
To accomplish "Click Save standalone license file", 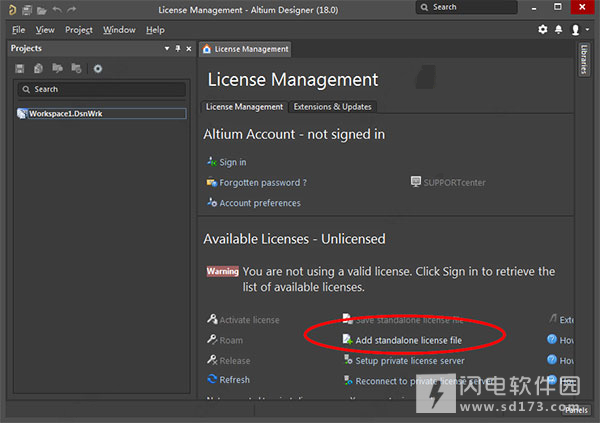I will (x=409, y=320).
